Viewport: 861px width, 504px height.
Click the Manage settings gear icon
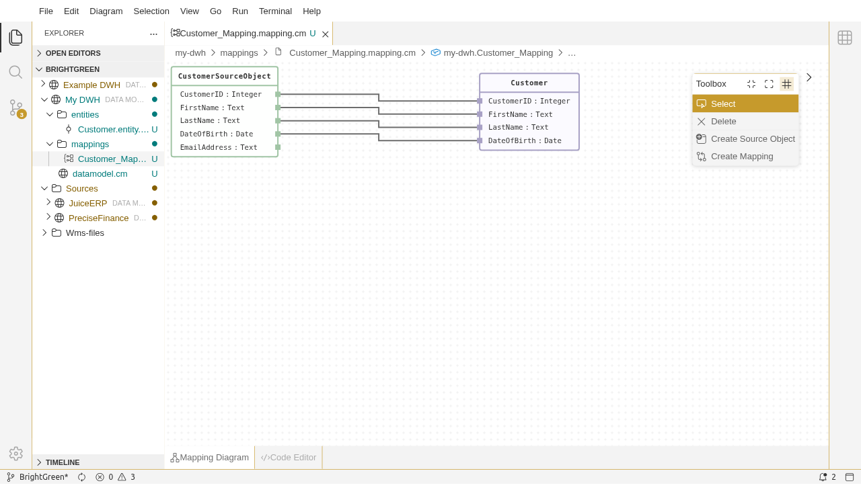tap(15, 454)
